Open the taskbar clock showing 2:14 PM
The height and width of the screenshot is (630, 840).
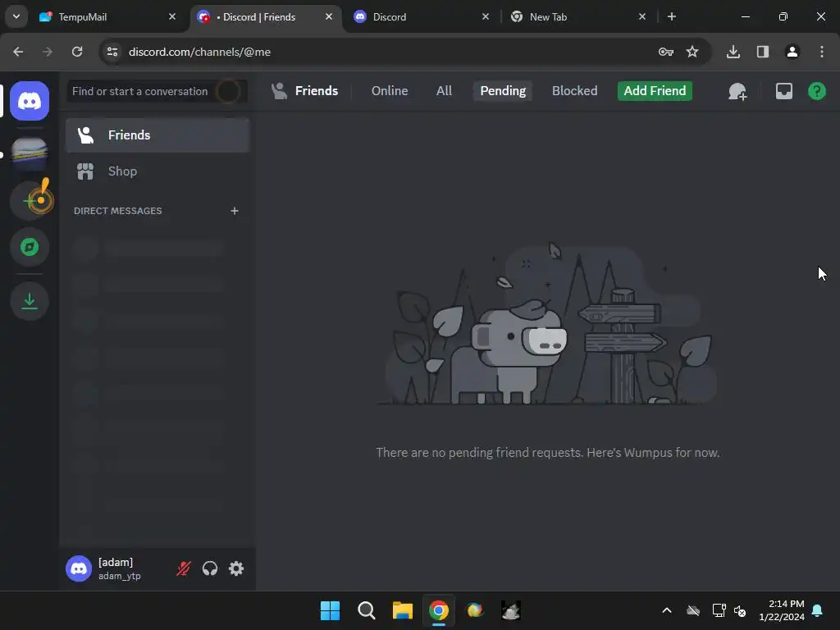(782, 610)
